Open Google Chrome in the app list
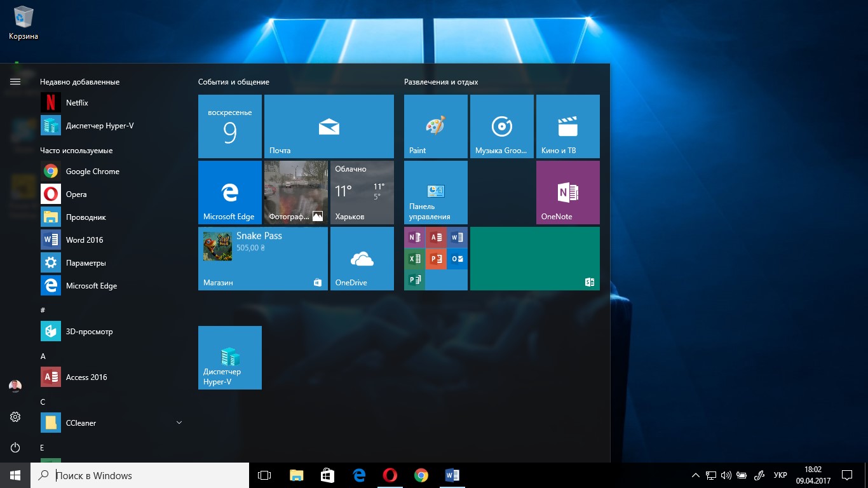This screenshot has height=488, width=868. point(112,171)
